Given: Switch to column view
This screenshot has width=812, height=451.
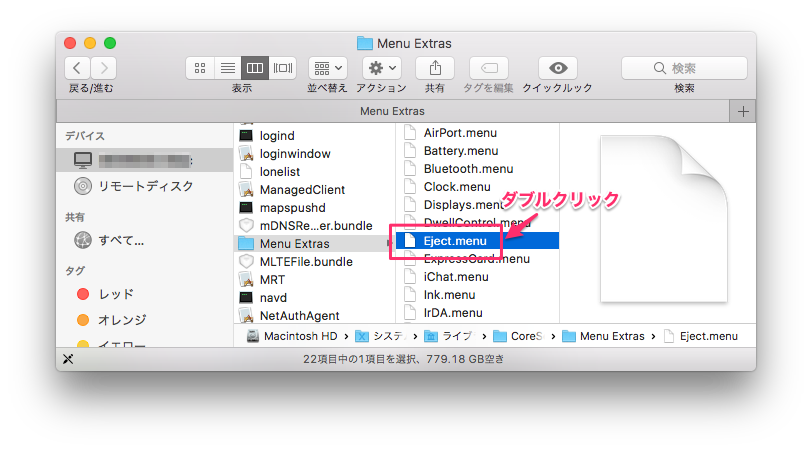Looking at the screenshot, I should tap(255, 68).
